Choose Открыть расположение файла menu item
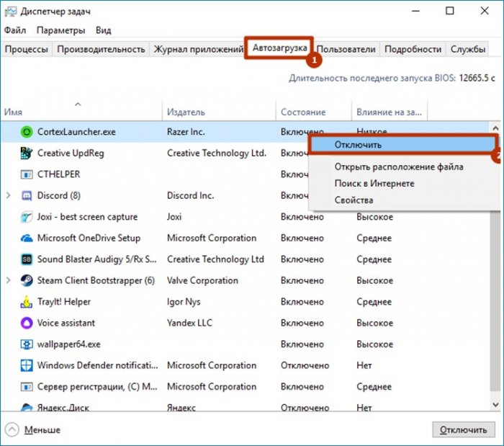This screenshot has width=504, height=446. (x=399, y=167)
